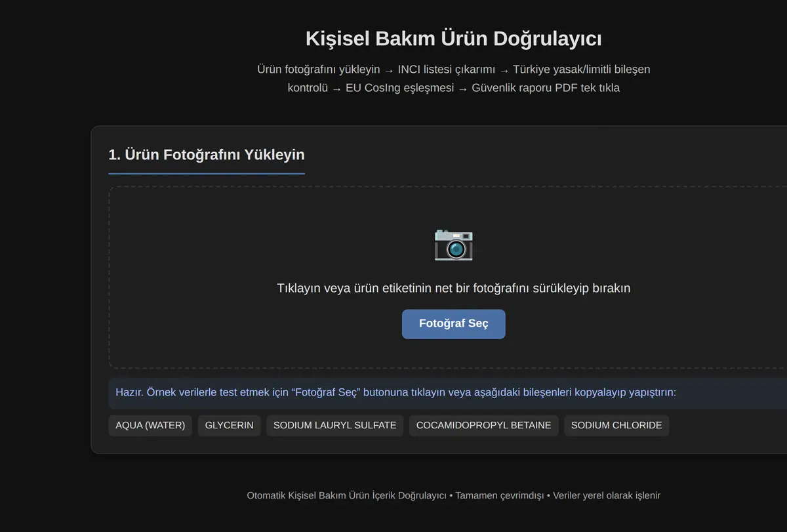Click the subtitle line ending Güvenlik raporu PDF tek tıkla
The image size is (787, 532).
point(453,87)
